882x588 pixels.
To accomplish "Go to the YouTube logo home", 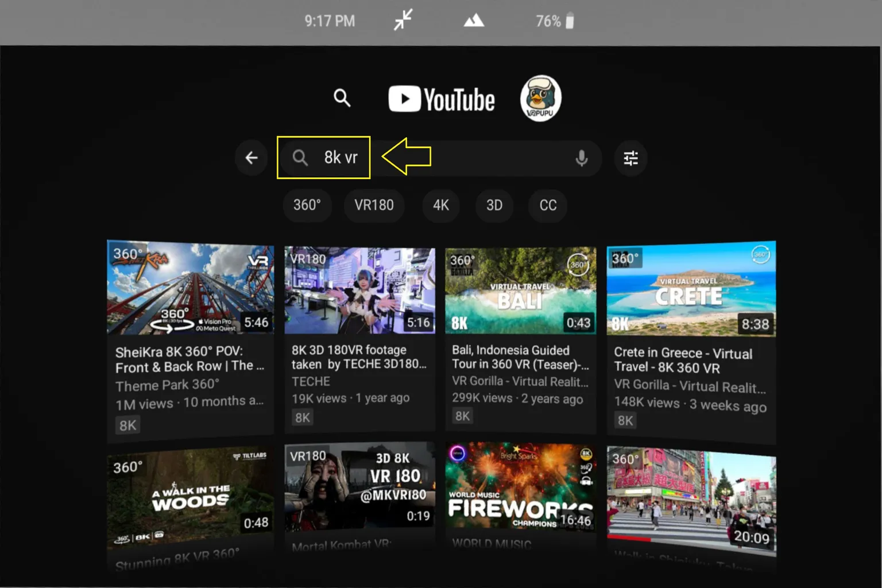I will [x=441, y=99].
